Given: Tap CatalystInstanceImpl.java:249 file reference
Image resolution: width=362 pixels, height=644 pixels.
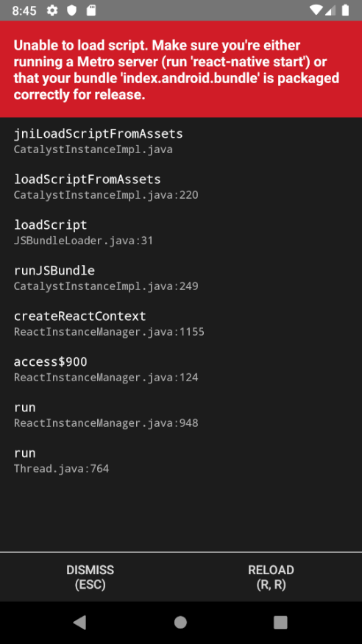Looking at the screenshot, I should point(106,286).
